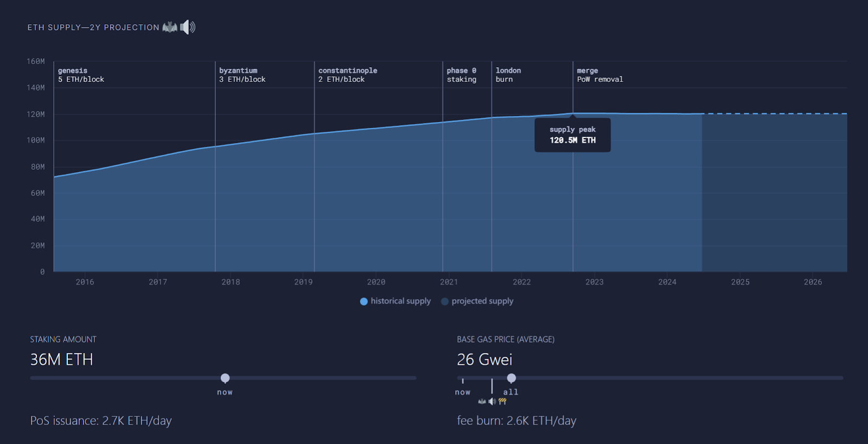
Task: Toggle the projected supply series label
Action: pos(482,301)
